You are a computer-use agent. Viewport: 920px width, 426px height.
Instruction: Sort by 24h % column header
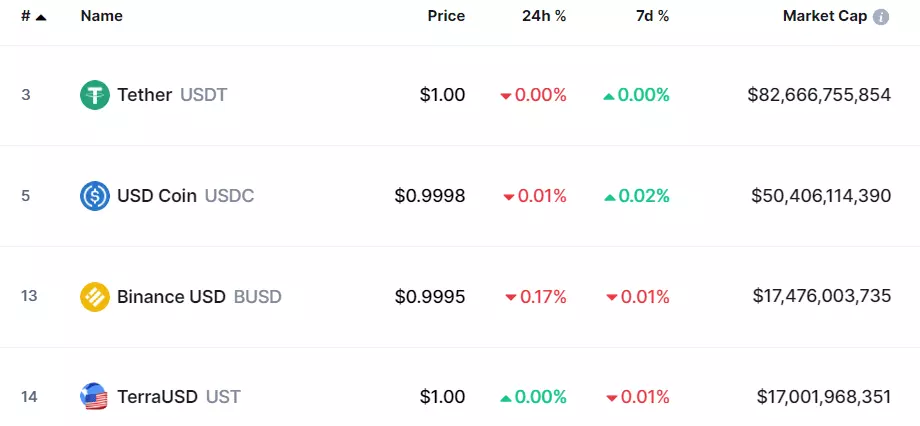544,16
